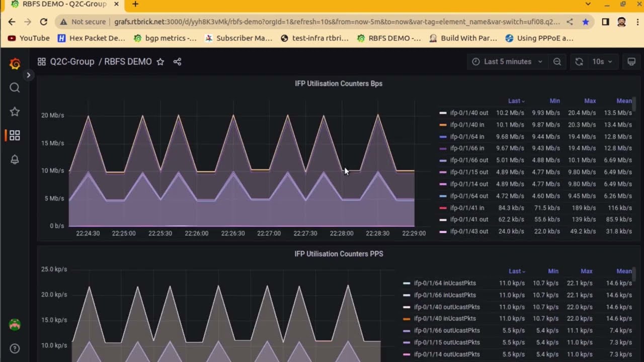Toggle ifp-0/1/14 outUcastPkts series visibility
Viewport: 644px width, 362px height.
click(x=447, y=354)
